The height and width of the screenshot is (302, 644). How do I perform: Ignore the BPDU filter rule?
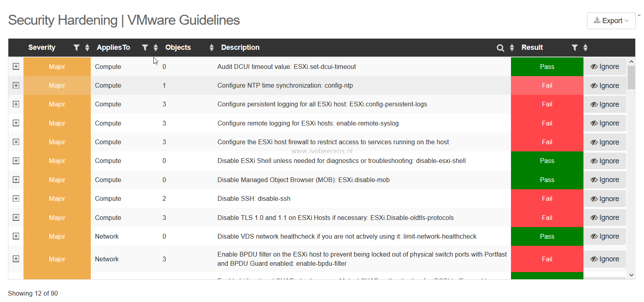tap(605, 259)
